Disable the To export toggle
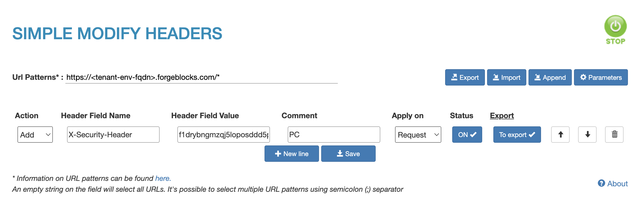The height and width of the screenshot is (207, 644). (x=517, y=134)
